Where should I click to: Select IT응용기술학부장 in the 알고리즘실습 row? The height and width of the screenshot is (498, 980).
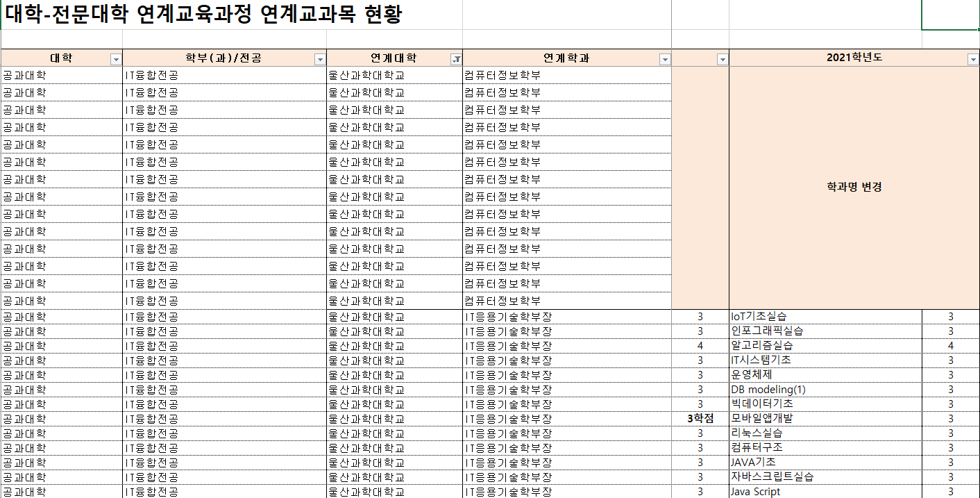567,346
